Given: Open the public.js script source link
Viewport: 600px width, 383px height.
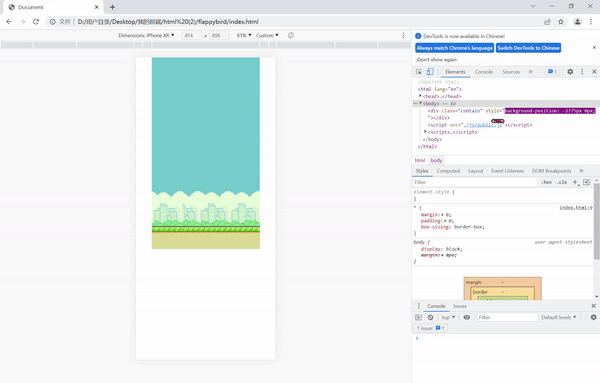Looking at the screenshot, I should tap(483, 125).
